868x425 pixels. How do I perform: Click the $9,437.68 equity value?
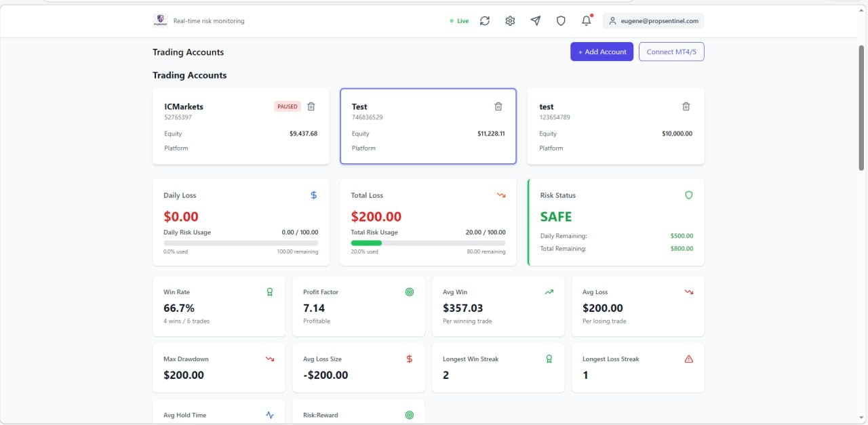click(303, 134)
